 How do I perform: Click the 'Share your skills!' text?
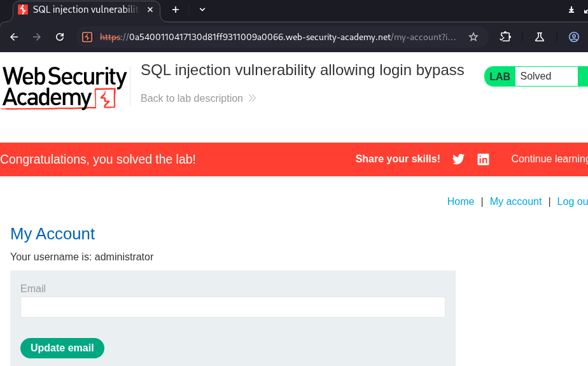tap(398, 159)
